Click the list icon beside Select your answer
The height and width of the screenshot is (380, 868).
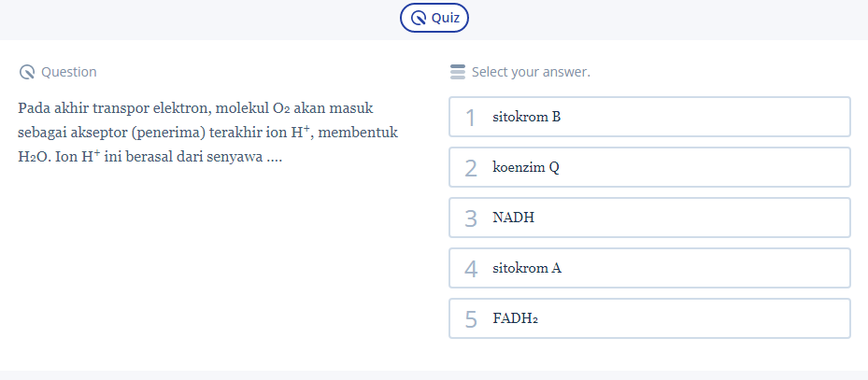coord(457,72)
